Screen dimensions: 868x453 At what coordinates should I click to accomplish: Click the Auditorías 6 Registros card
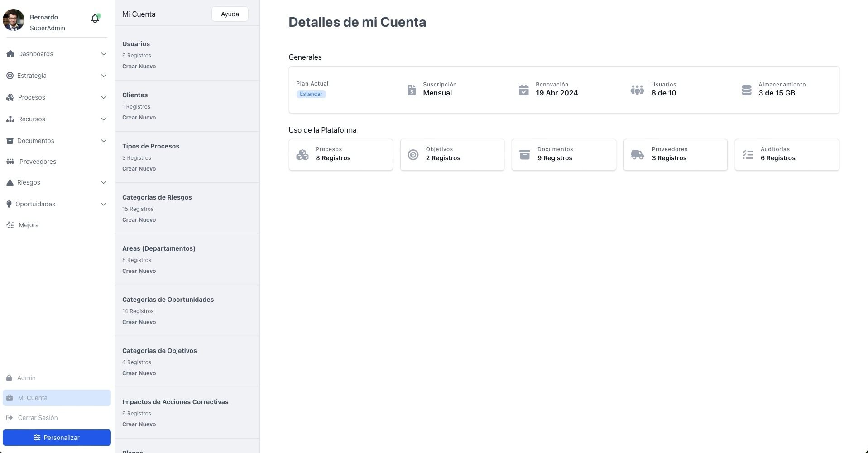(x=787, y=155)
